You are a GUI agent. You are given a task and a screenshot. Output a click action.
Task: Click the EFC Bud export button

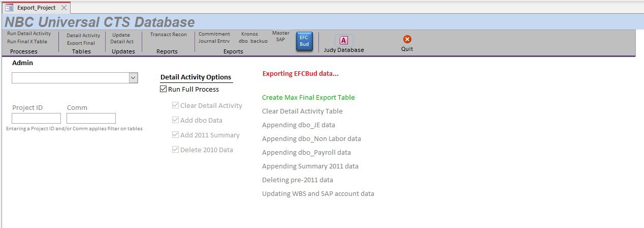point(304,41)
